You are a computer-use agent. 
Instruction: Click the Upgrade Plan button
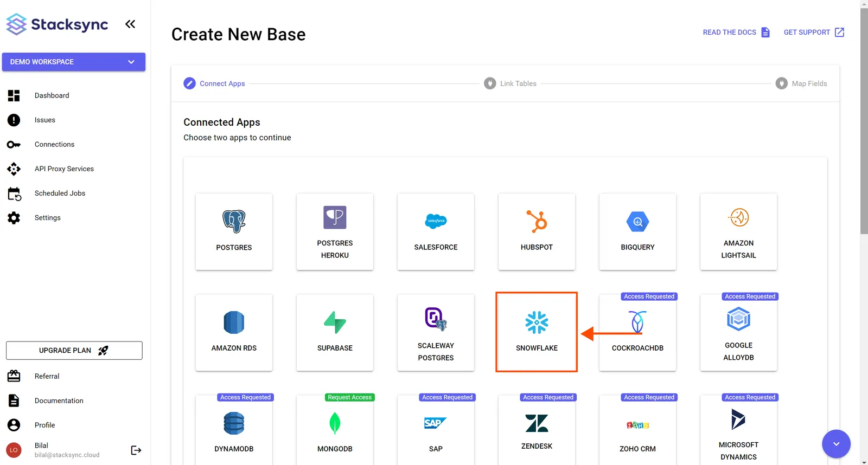pyautogui.click(x=74, y=351)
